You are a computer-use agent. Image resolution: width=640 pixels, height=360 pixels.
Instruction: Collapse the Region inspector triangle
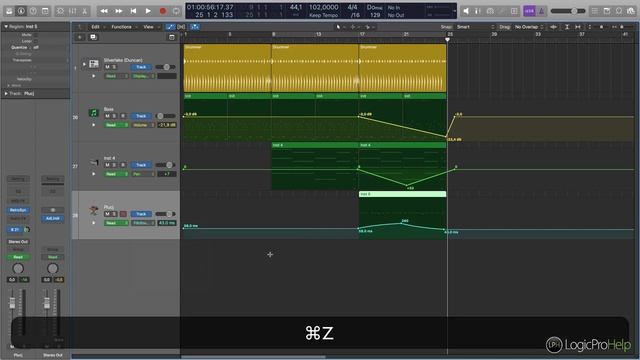[6, 27]
